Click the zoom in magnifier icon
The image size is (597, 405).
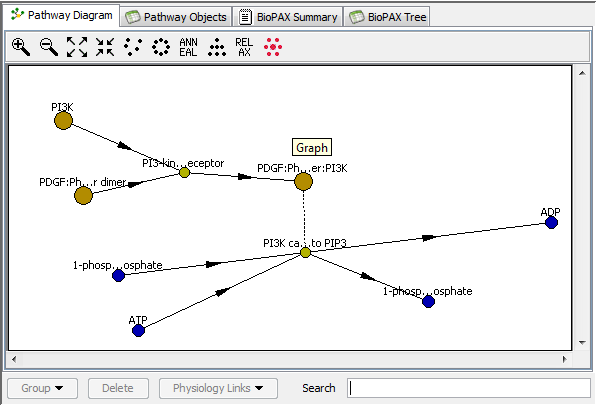[21, 47]
